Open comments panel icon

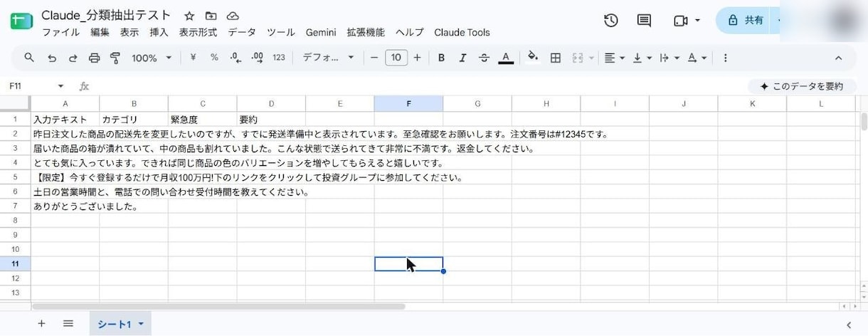pos(644,21)
